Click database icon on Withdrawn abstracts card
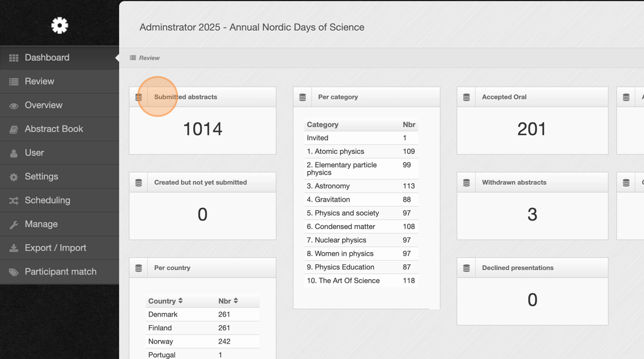The height and width of the screenshot is (359, 644). coord(466,183)
